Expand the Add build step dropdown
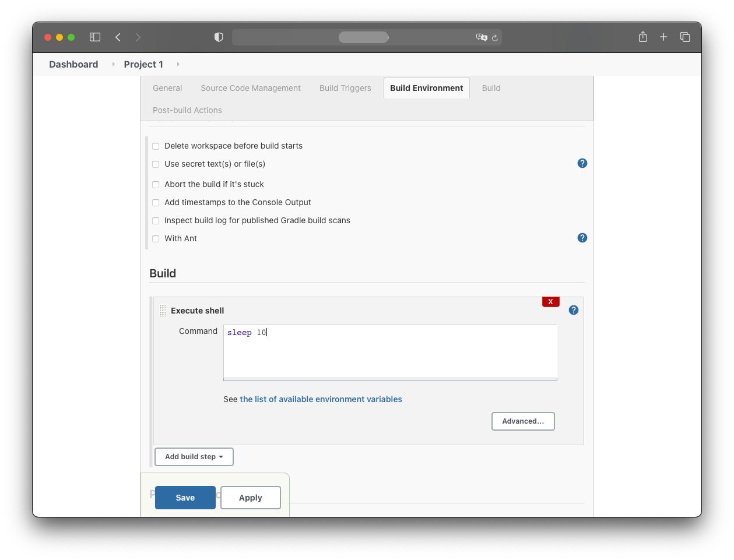This screenshot has width=734, height=560. (194, 457)
